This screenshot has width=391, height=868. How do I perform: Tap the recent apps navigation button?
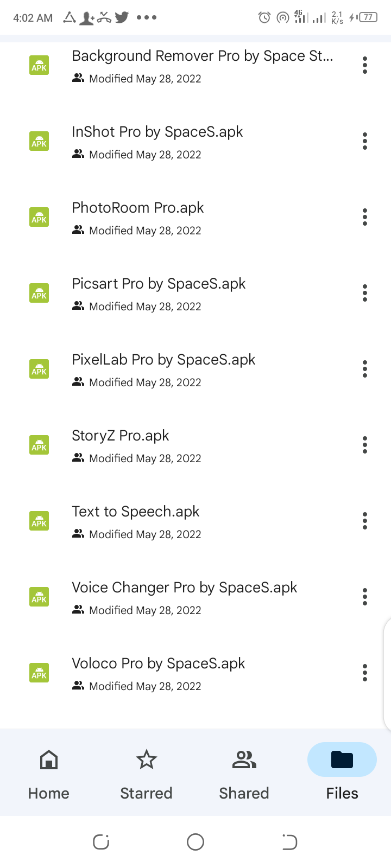(x=101, y=842)
